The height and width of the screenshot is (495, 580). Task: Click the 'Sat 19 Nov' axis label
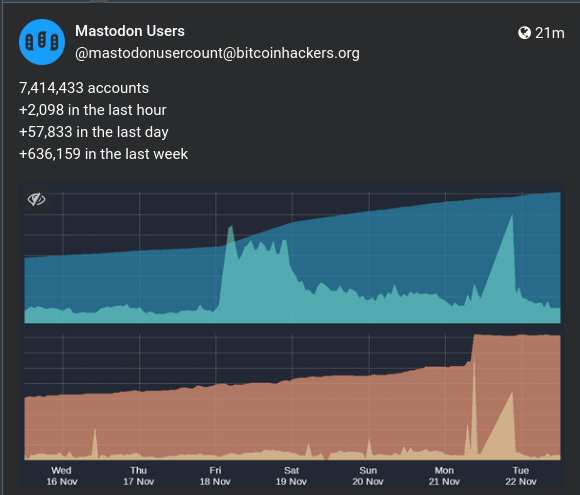pos(291,476)
